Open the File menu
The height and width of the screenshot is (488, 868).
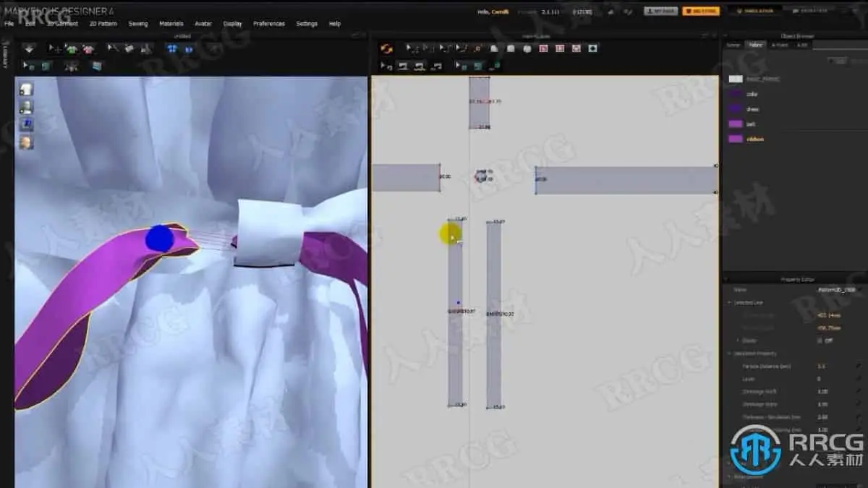9,24
